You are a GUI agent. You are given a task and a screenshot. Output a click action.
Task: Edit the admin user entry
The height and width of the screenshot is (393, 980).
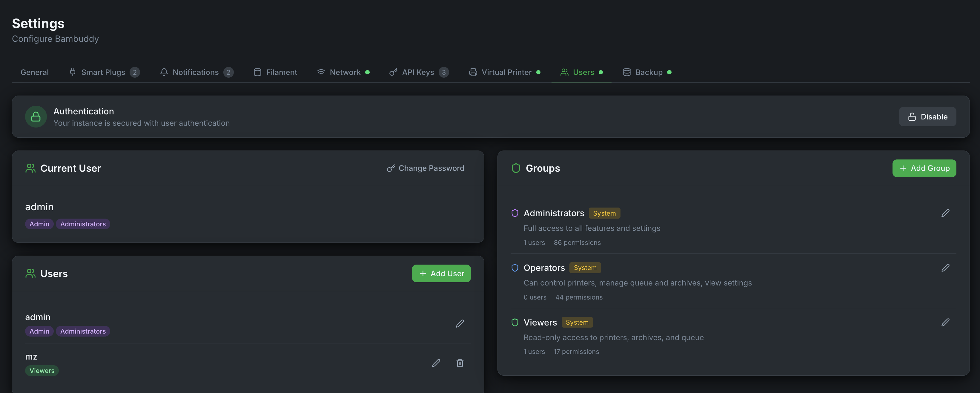pyautogui.click(x=460, y=323)
